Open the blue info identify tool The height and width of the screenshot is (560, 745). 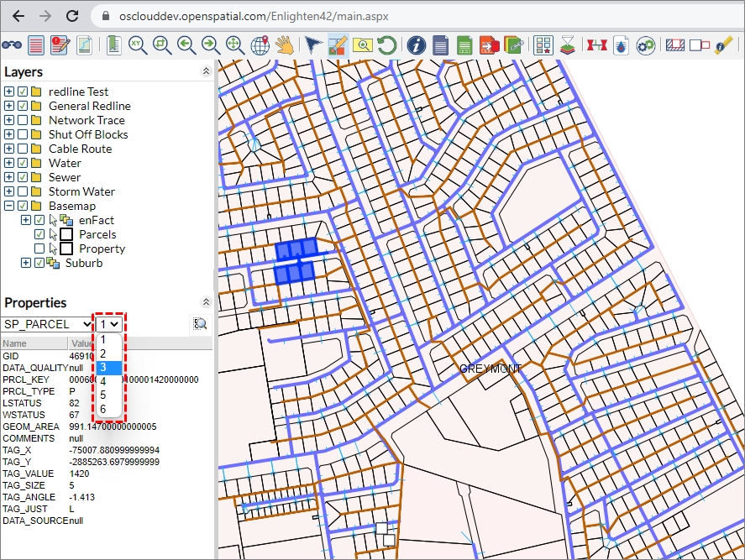416,45
